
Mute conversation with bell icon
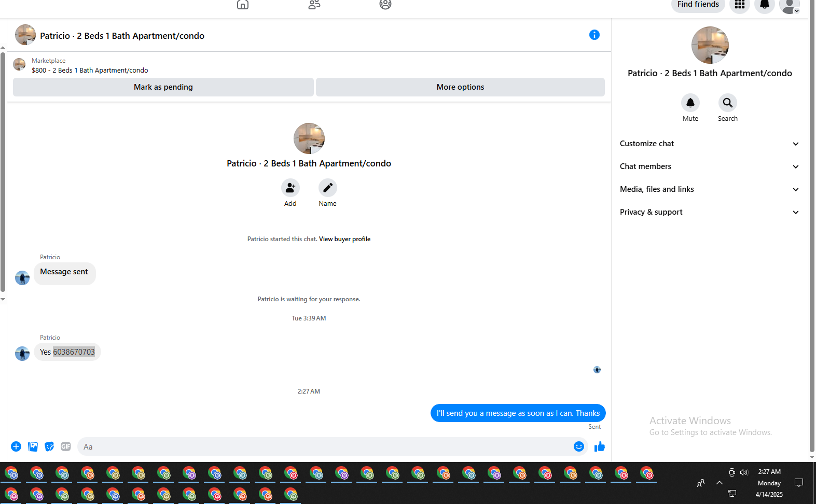(x=690, y=103)
